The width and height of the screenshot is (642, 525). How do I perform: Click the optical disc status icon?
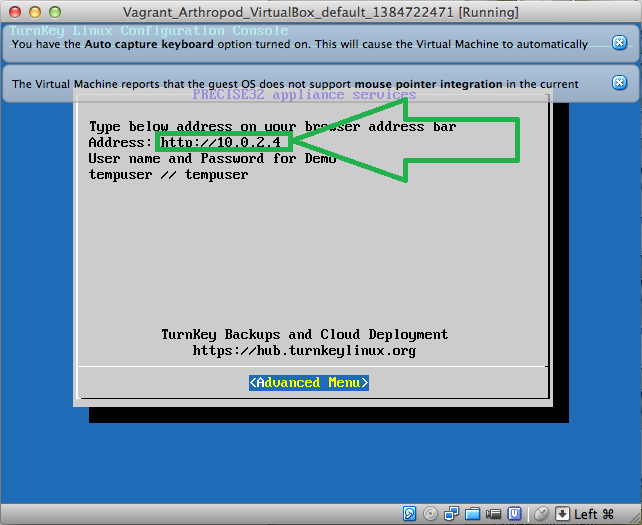coord(430,513)
